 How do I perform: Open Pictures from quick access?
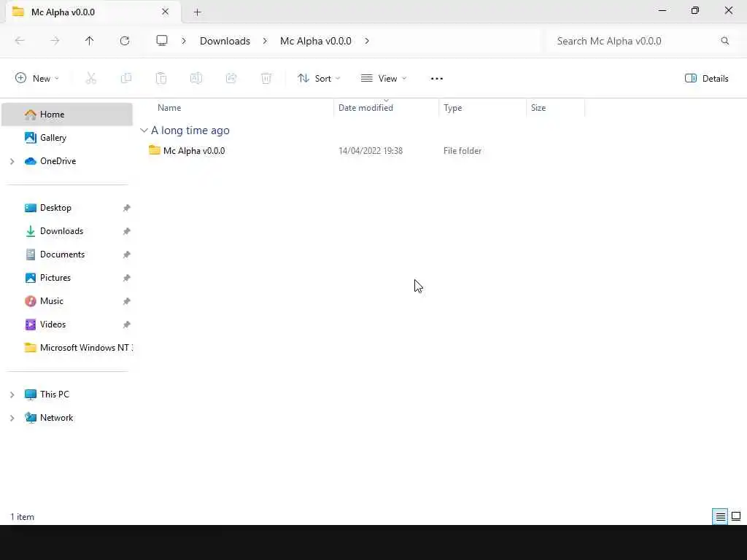tap(55, 278)
